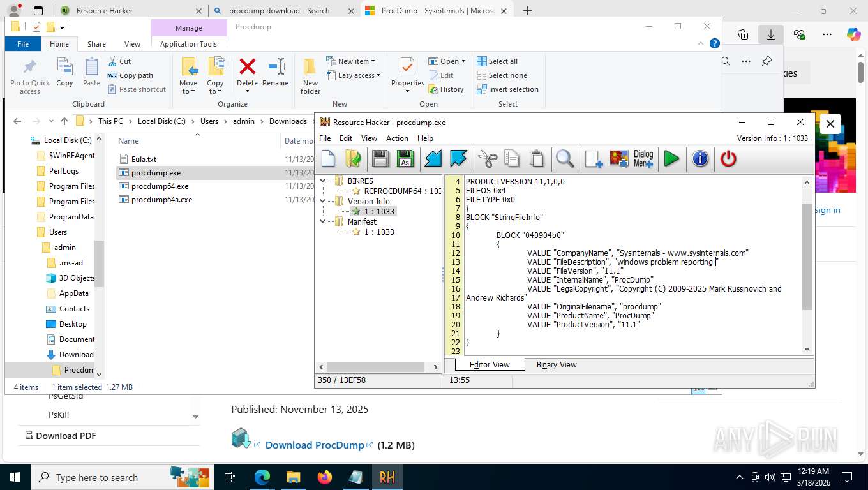
Task: Click the Explorer help question mark icon
Action: pyautogui.click(x=715, y=43)
